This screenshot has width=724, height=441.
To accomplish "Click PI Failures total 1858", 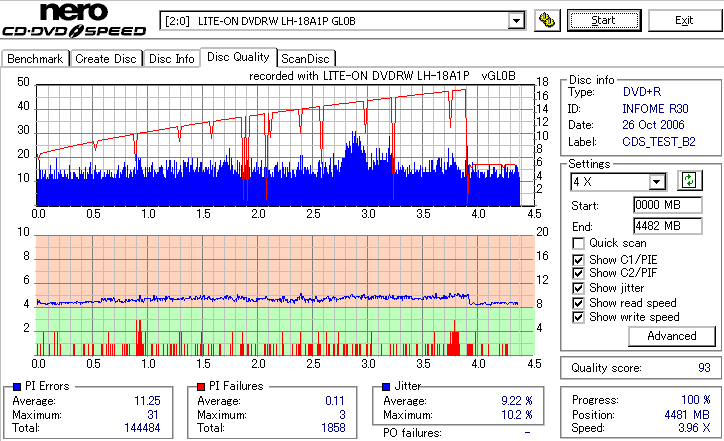I will click(333, 428).
